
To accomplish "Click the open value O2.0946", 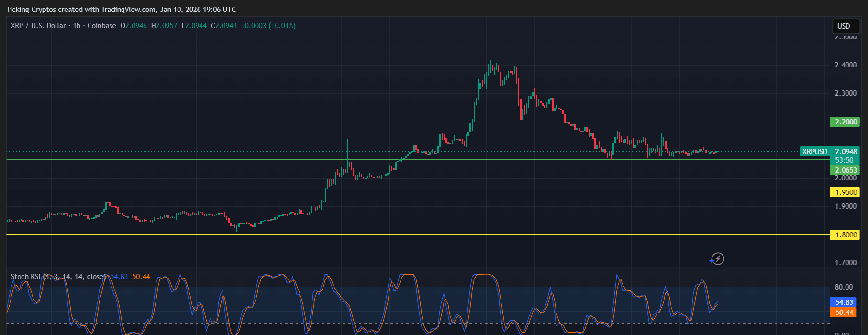I will tap(134, 26).
